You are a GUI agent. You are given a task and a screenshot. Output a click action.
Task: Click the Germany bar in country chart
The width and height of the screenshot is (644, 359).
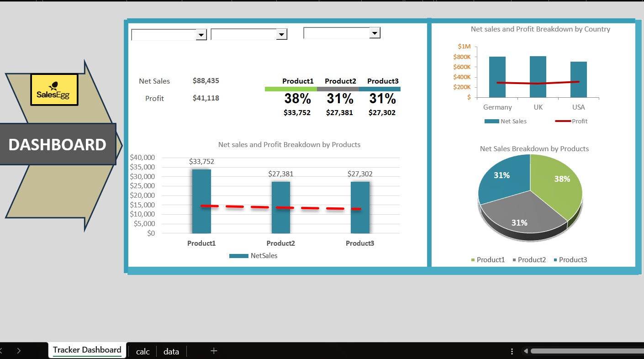pos(497,77)
